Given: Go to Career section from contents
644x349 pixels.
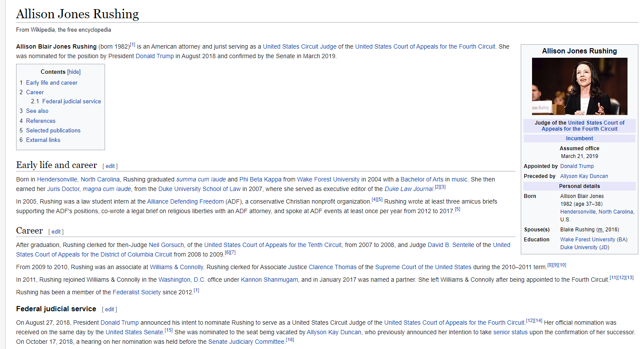Looking at the screenshot, I should coord(35,92).
